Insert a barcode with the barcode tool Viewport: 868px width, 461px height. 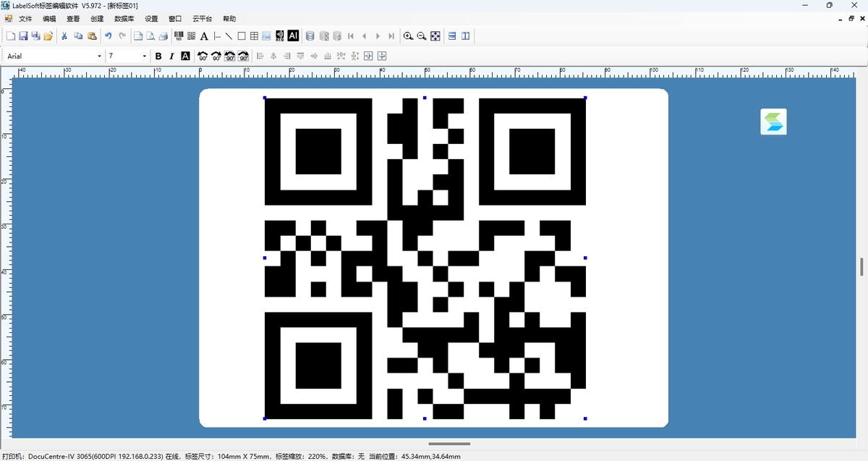[179, 36]
